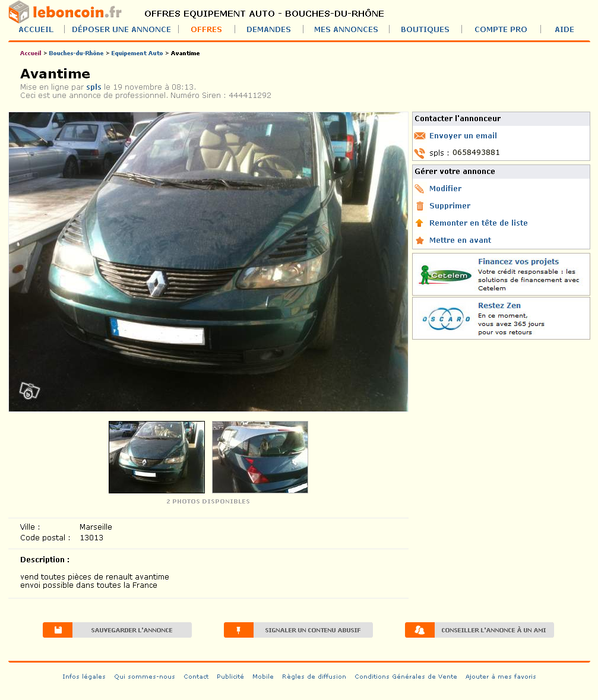The width and height of the screenshot is (598, 700).
Task: Click the Sauvegarder l'annonce button
Action: pyautogui.click(x=117, y=630)
